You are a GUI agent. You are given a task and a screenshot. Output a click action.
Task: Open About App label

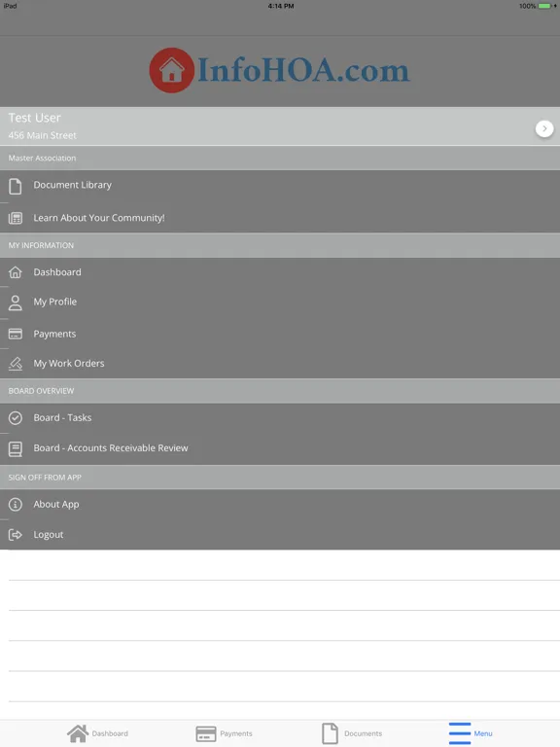(56, 504)
